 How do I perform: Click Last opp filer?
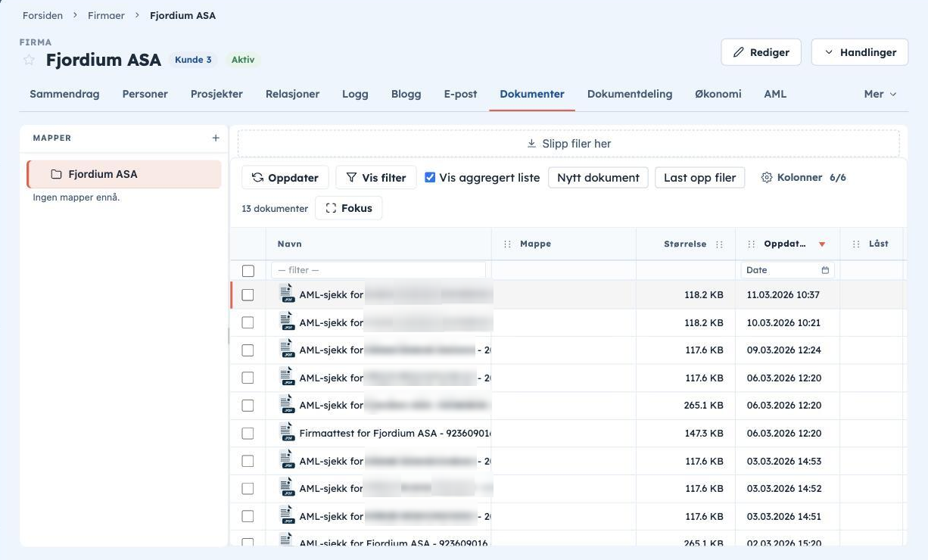(x=700, y=178)
